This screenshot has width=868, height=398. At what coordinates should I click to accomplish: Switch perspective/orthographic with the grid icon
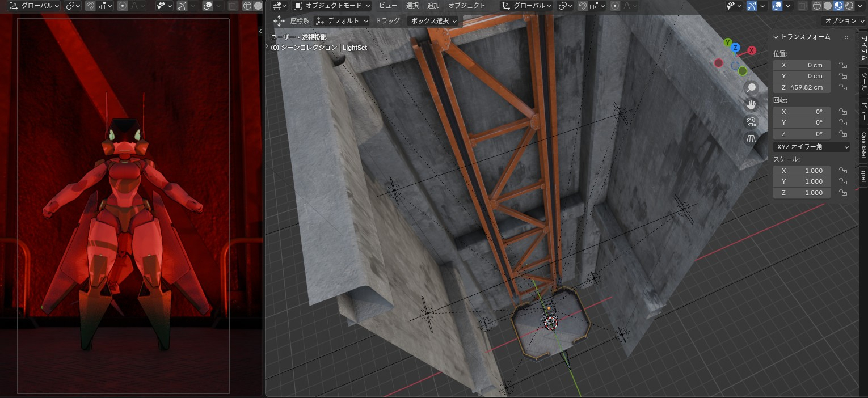[x=751, y=138]
